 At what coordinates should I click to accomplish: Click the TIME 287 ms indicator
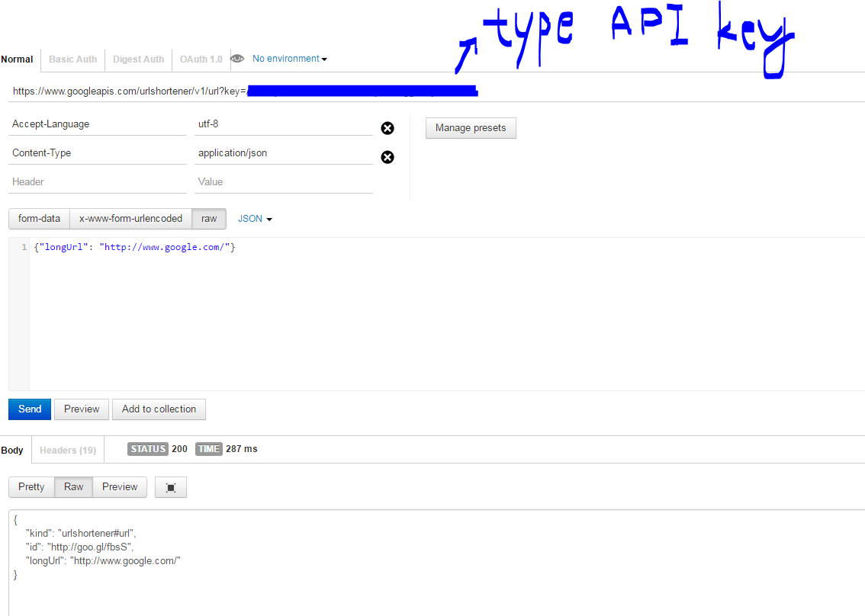coord(227,450)
